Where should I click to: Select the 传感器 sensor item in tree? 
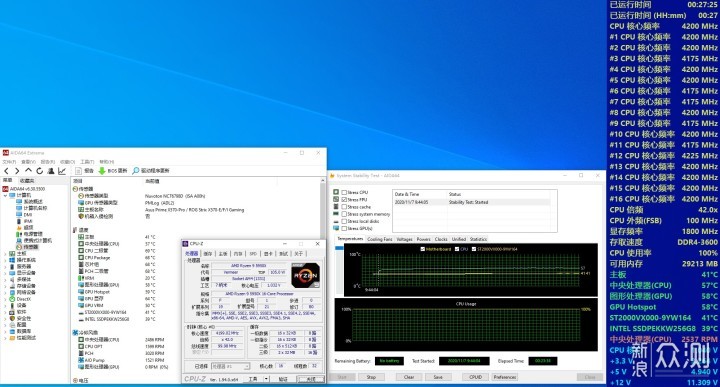click(28, 247)
